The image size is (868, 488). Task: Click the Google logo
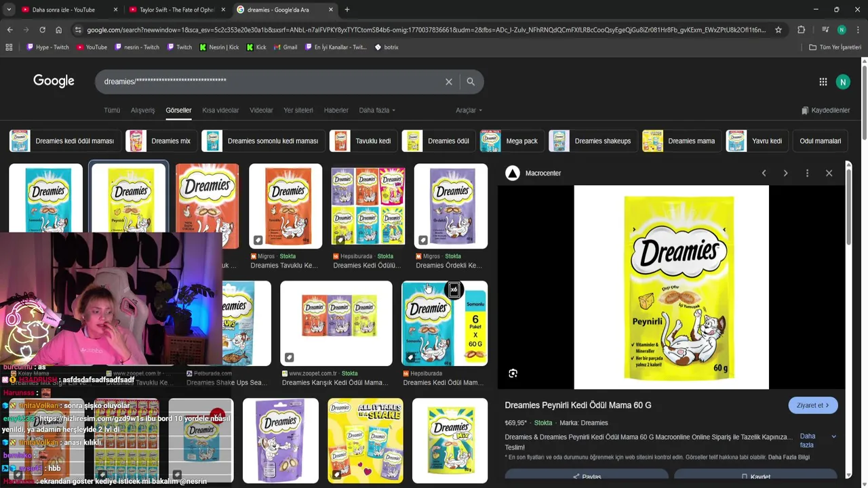[x=54, y=81]
